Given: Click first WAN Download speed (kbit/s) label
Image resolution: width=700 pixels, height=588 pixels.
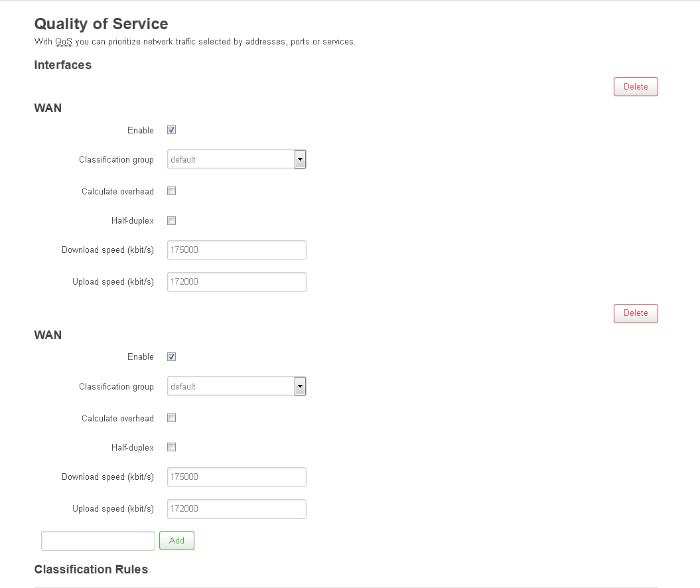Looking at the screenshot, I should point(107,250).
